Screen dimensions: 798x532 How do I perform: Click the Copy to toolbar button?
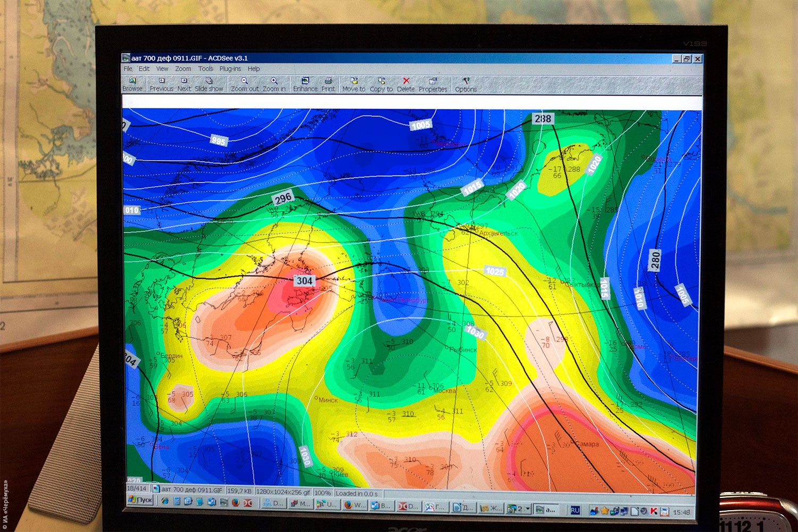pos(381,85)
